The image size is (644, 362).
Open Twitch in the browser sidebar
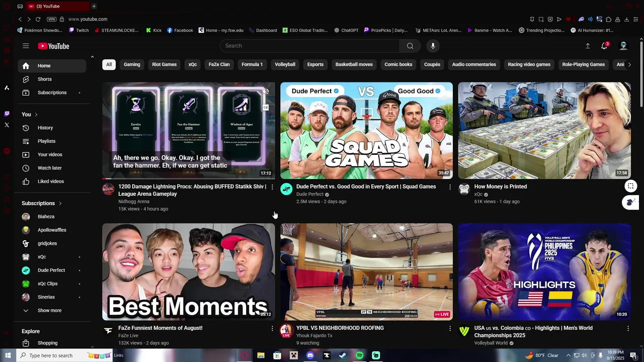7,114
